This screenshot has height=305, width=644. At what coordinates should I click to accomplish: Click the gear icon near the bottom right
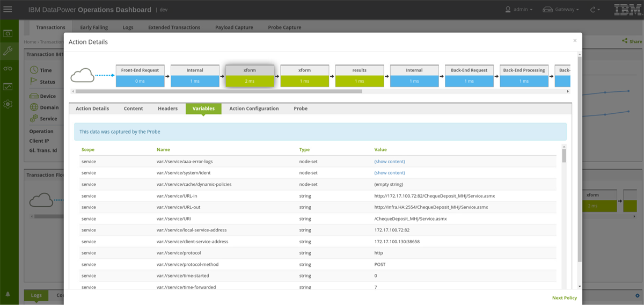click(x=637, y=296)
